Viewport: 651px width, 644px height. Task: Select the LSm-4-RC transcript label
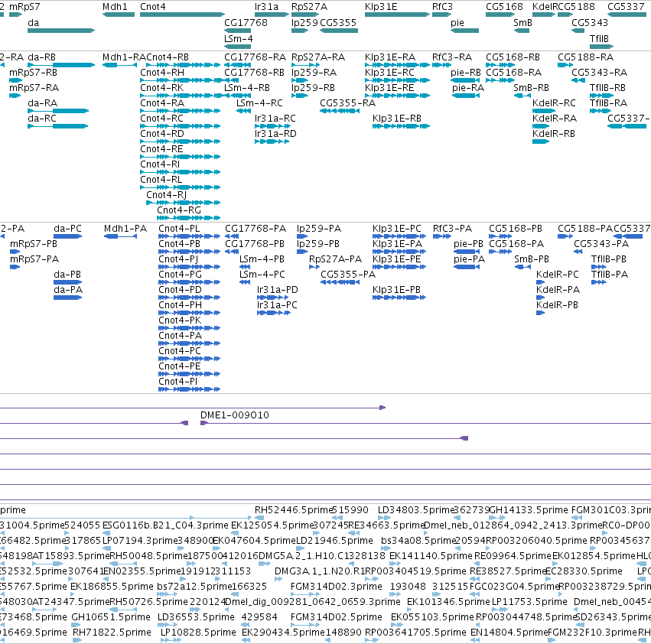(259, 103)
